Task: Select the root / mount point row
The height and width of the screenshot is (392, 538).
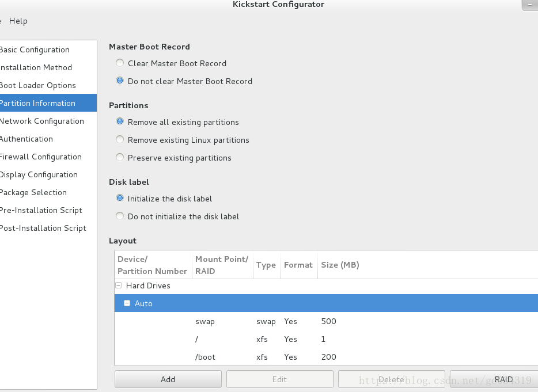Action: (326, 339)
